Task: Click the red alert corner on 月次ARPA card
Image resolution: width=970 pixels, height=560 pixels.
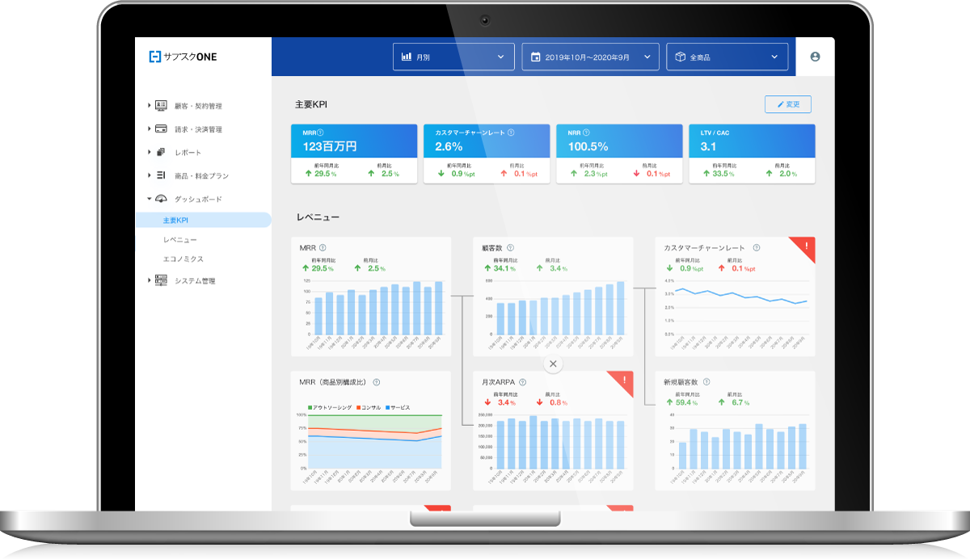Action: click(624, 381)
